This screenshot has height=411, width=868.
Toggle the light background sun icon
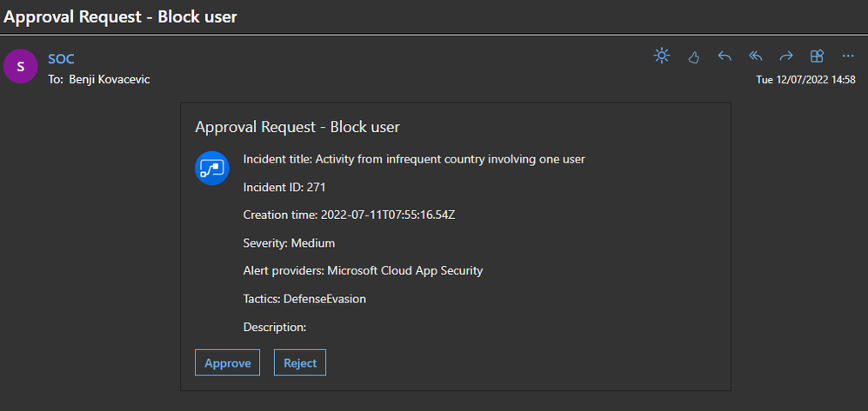[662, 56]
